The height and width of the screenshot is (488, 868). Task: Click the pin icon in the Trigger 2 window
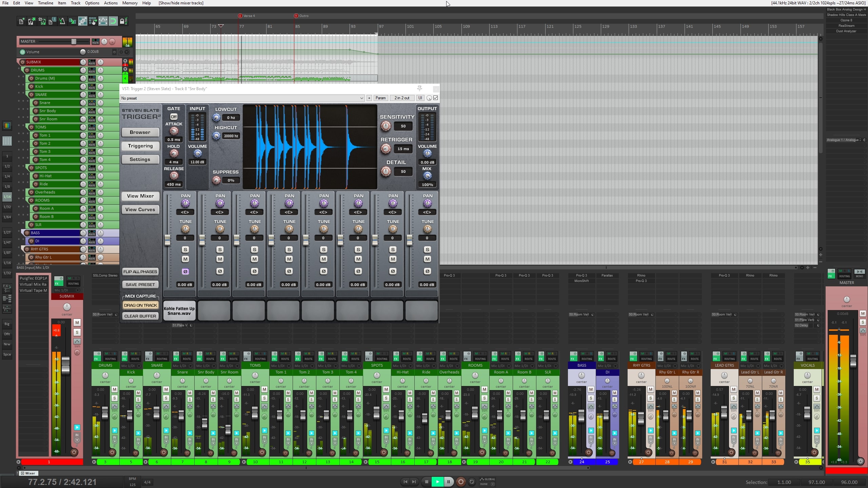point(420,88)
